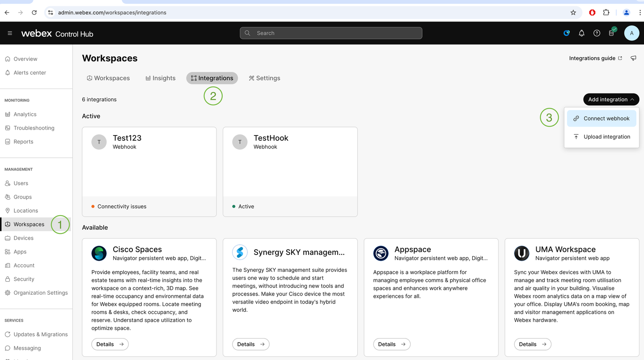This screenshot has height=360, width=644.
Task: Open the Test123 webhook card
Action: (149, 172)
